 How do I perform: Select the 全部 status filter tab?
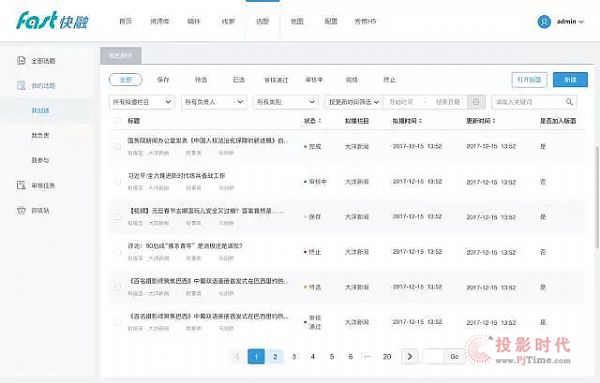(126, 80)
